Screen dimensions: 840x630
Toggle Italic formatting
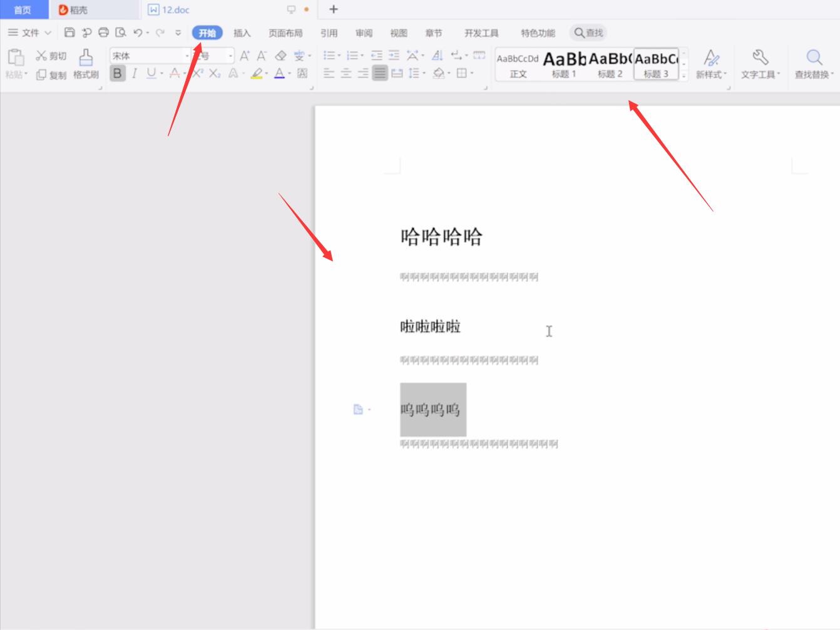pyautogui.click(x=134, y=73)
